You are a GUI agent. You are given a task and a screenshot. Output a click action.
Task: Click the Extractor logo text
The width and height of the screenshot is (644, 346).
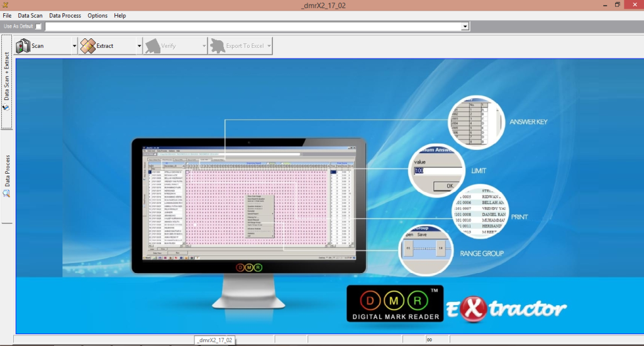click(x=506, y=309)
